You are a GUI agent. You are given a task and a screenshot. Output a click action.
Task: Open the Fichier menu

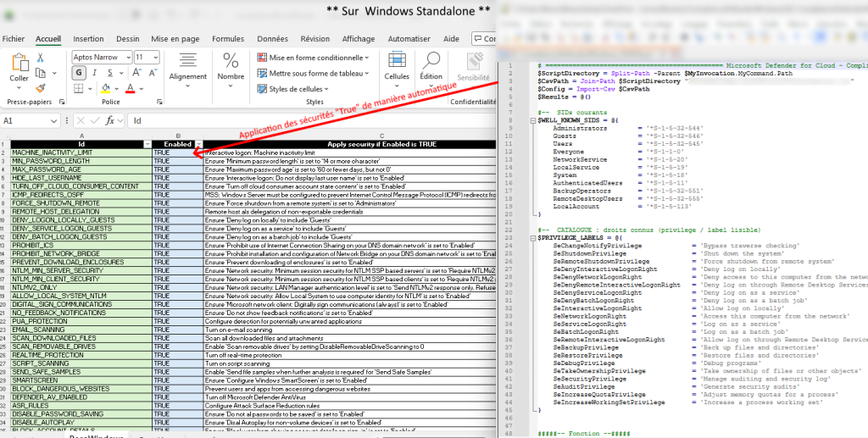point(14,39)
